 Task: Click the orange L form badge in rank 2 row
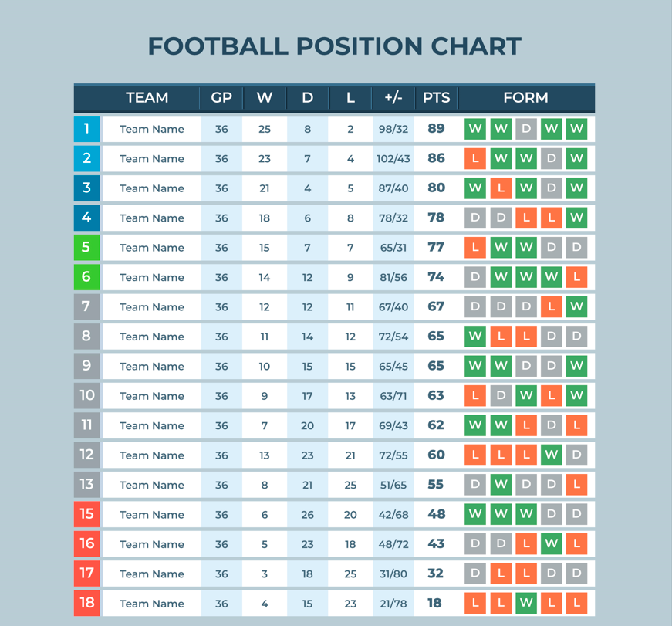(474, 159)
